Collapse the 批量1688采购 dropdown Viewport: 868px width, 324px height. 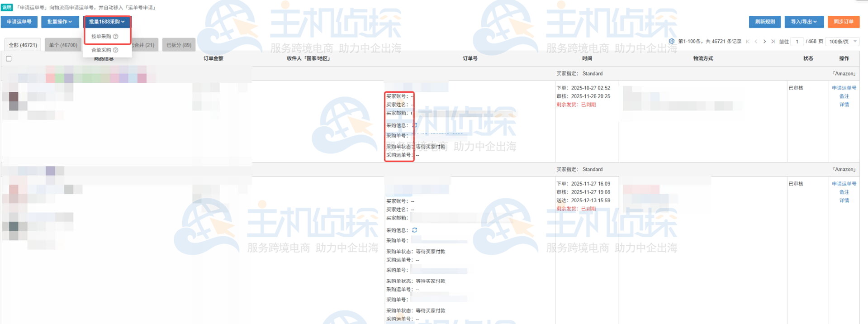107,22
